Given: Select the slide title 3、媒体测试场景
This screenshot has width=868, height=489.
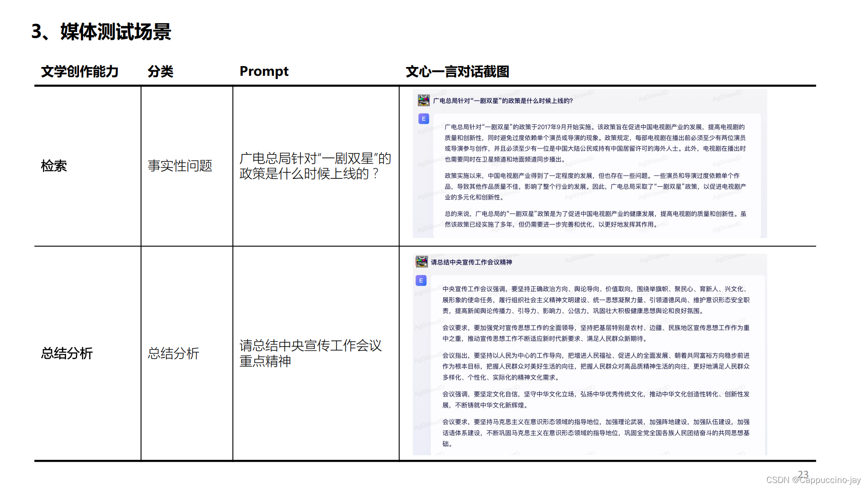Looking at the screenshot, I should 101,32.
